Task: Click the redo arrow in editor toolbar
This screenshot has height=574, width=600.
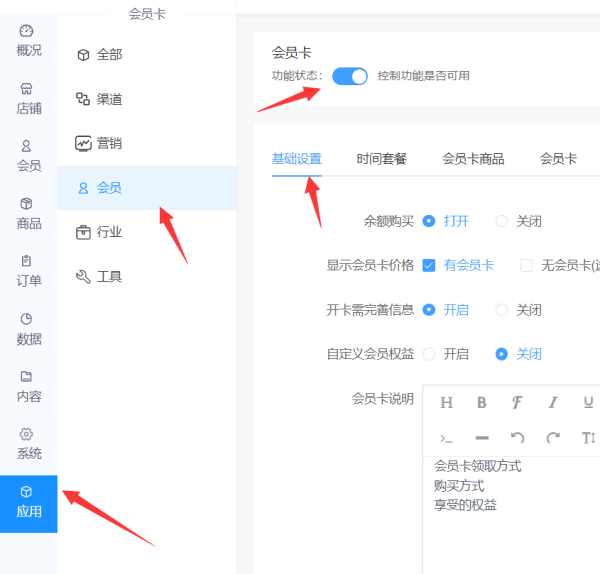Action: click(x=553, y=437)
